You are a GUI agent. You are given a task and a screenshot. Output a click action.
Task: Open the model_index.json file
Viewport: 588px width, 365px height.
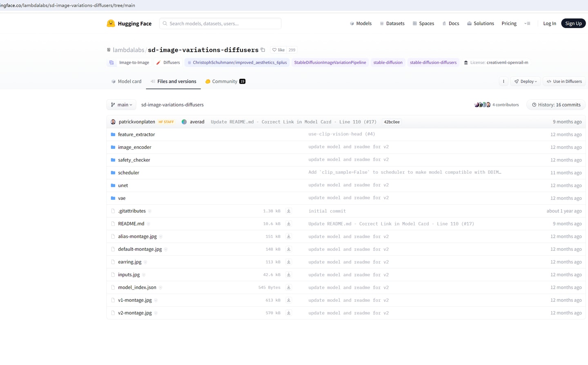click(137, 288)
